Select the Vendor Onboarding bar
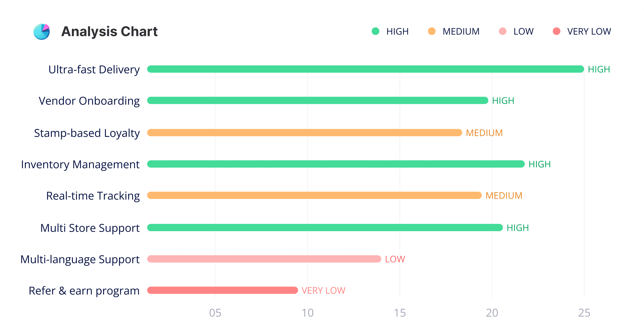The height and width of the screenshot is (336, 644). pos(317,101)
